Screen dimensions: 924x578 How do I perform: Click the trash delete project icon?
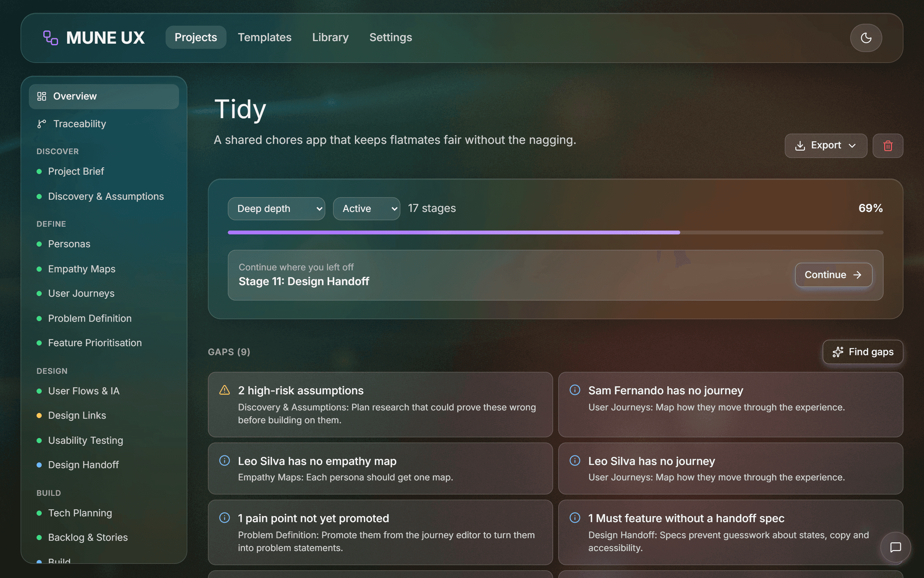coord(888,146)
